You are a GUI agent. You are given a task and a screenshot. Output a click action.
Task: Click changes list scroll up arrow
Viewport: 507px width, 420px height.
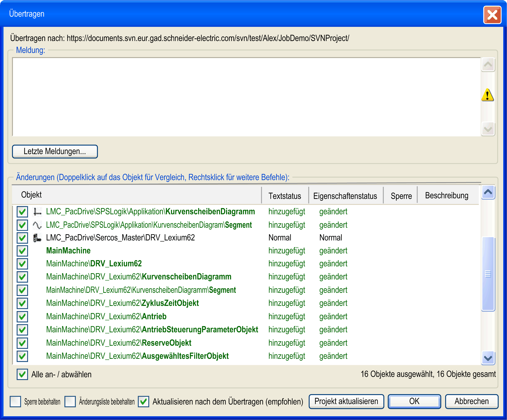(x=488, y=192)
